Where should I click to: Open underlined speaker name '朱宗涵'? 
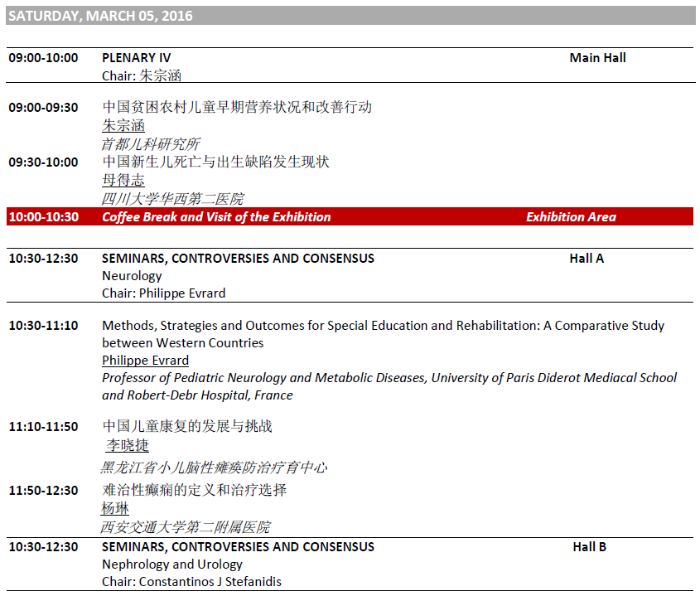coord(123,125)
